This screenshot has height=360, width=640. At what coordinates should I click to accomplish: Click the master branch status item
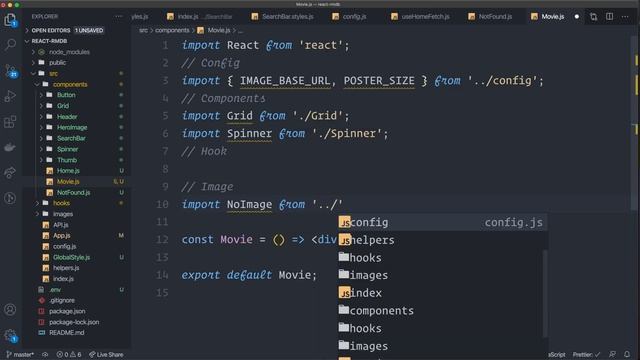pos(20,354)
